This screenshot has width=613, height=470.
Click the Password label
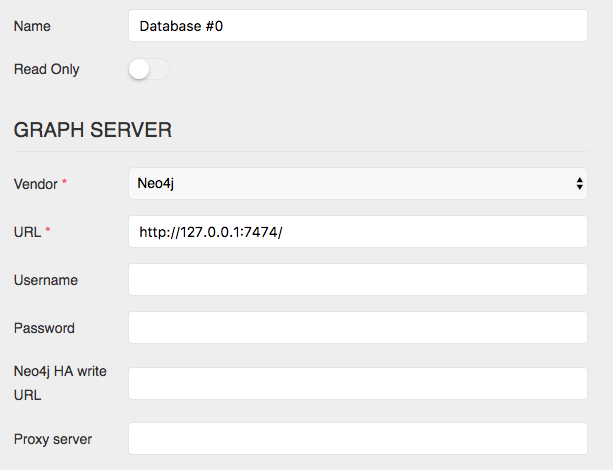[44, 328]
